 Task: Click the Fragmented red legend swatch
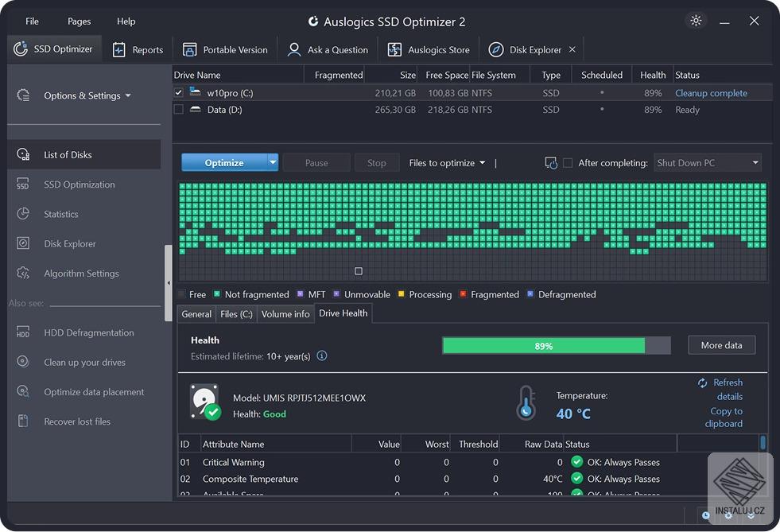coord(463,293)
